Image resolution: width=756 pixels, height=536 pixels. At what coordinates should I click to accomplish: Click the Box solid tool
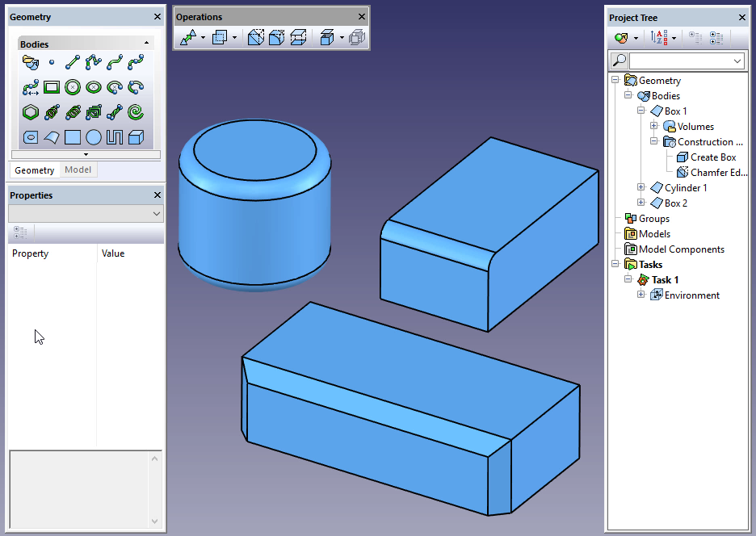[x=136, y=137]
